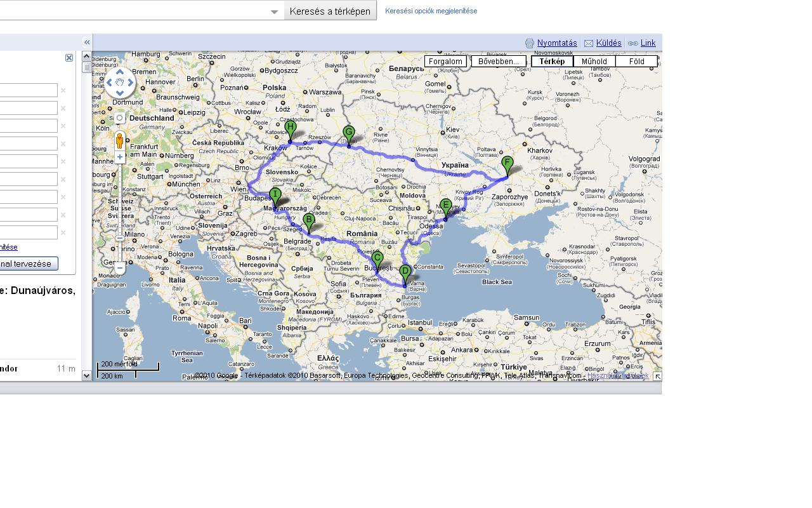This screenshot has height=508, width=812.
Task: Switch to Térkép map view
Action: pos(552,62)
